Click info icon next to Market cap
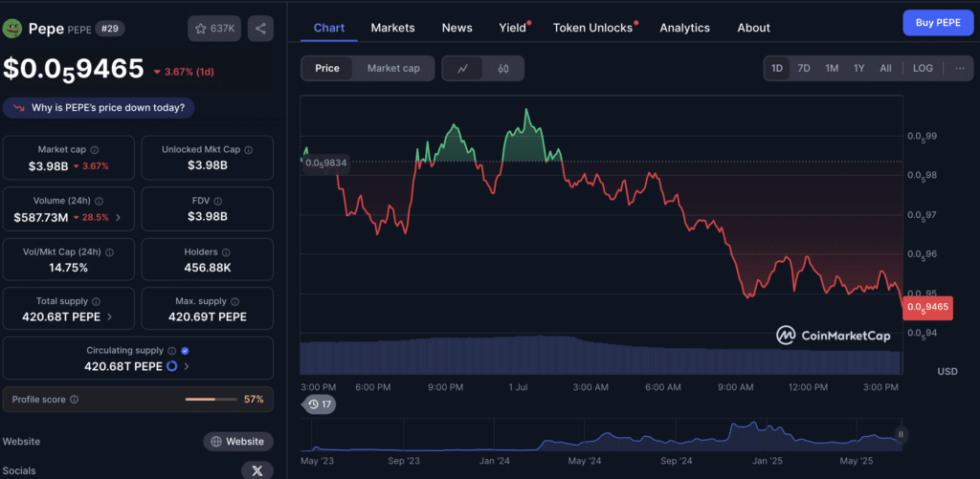Image resolution: width=980 pixels, height=479 pixels. tap(95, 150)
